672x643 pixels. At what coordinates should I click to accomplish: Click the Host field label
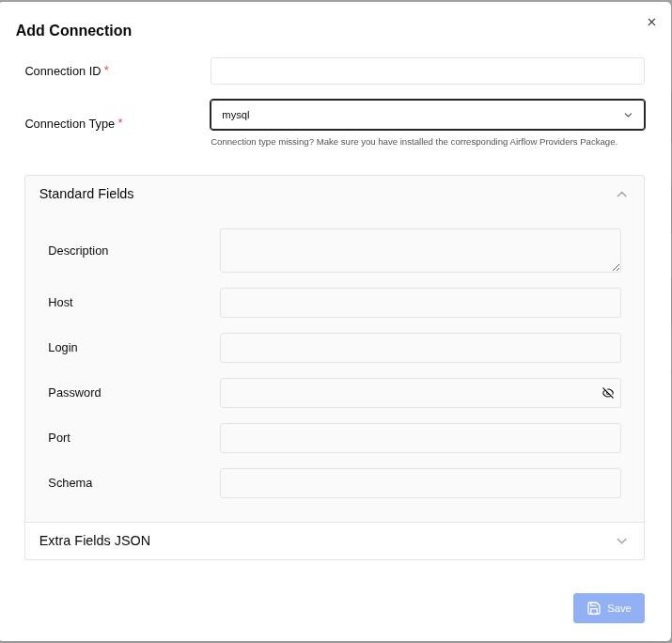click(60, 303)
